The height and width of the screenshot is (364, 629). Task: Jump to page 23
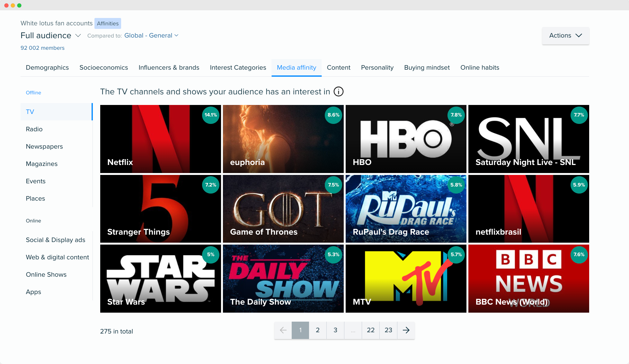coord(388,330)
